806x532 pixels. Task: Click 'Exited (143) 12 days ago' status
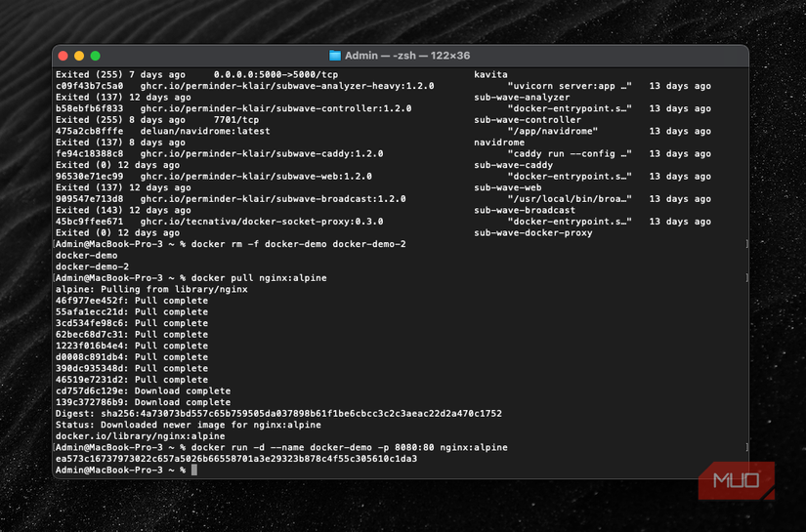tap(123, 210)
